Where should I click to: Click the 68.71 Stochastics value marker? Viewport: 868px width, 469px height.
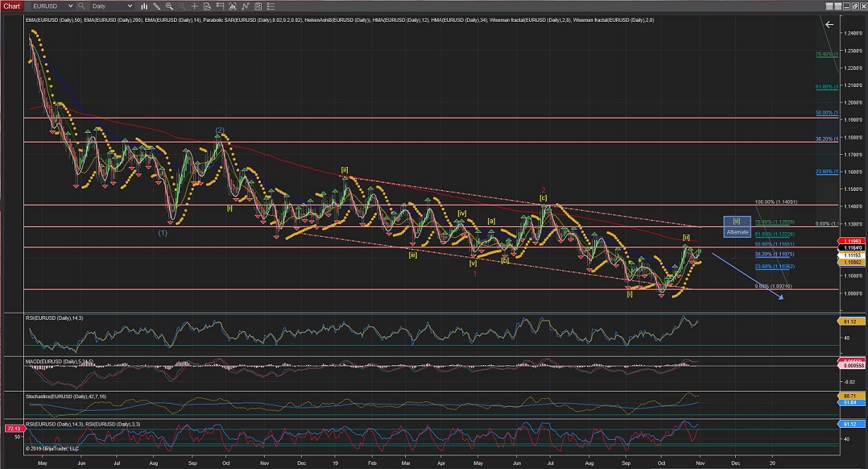click(x=849, y=396)
